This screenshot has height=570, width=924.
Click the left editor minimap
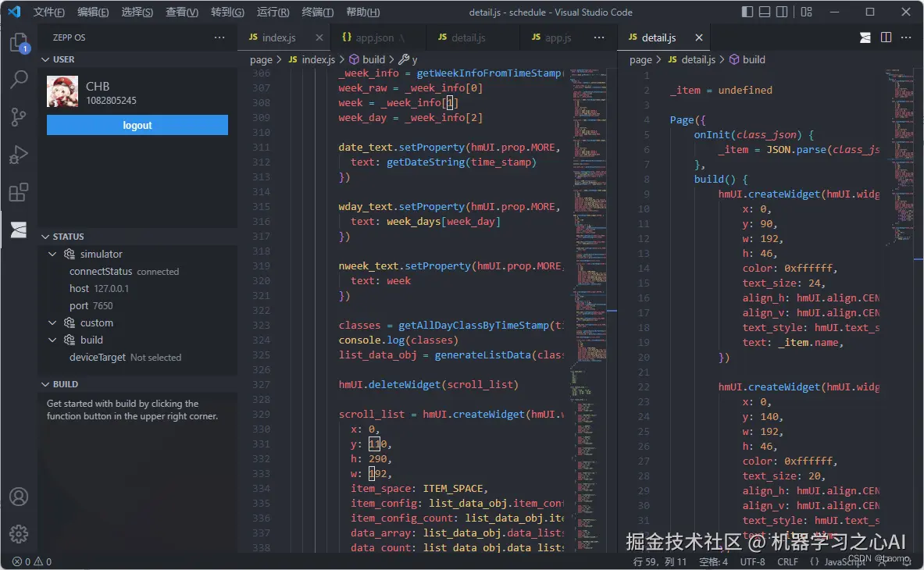(589, 310)
